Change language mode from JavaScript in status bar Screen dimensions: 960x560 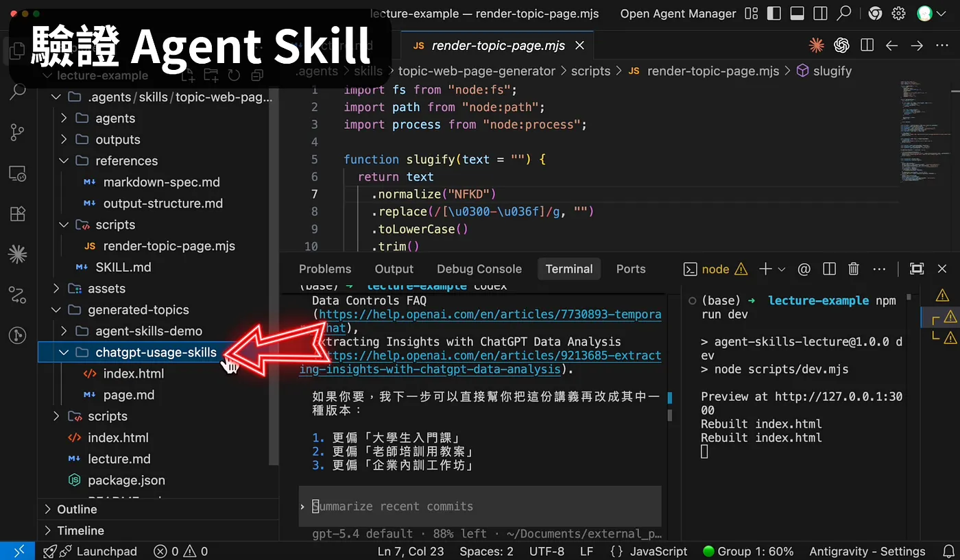(658, 551)
